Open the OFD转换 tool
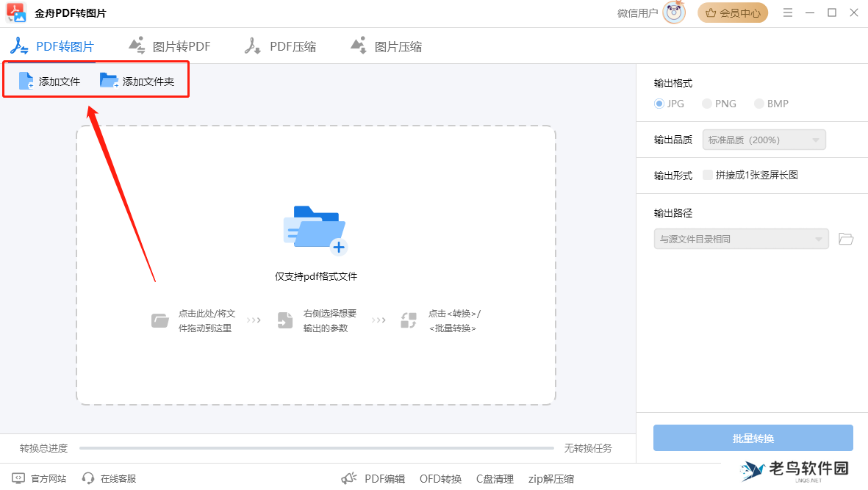The image size is (868, 490). 440,478
